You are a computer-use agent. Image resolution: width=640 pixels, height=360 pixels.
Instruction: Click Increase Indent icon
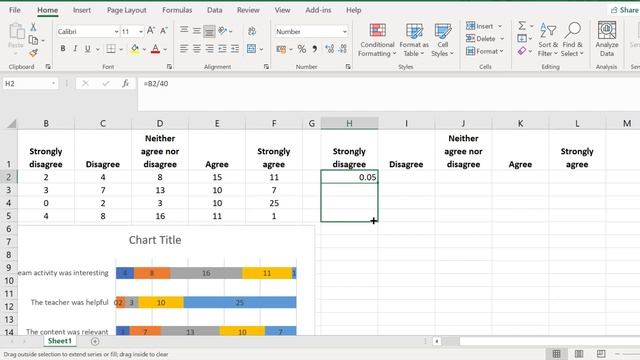pyautogui.click(x=235, y=49)
